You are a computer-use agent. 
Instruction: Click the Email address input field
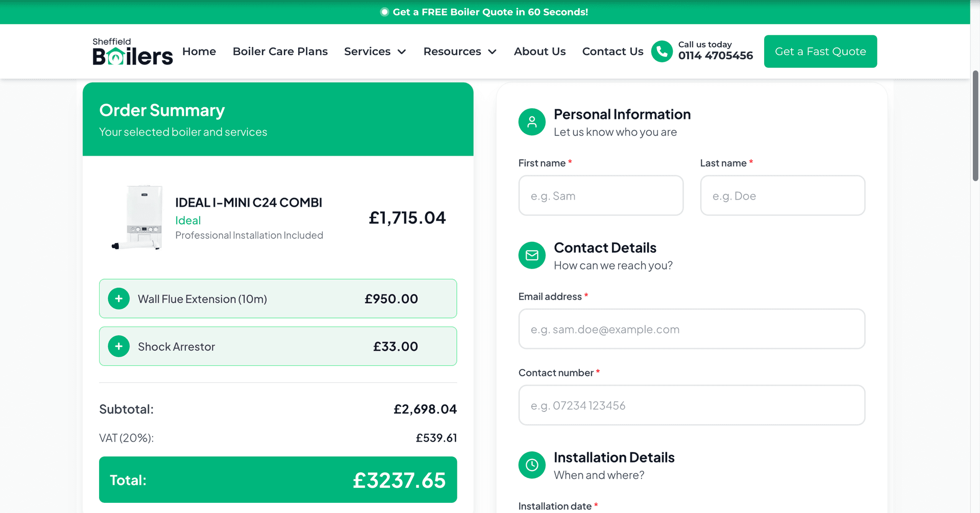pos(692,329)
